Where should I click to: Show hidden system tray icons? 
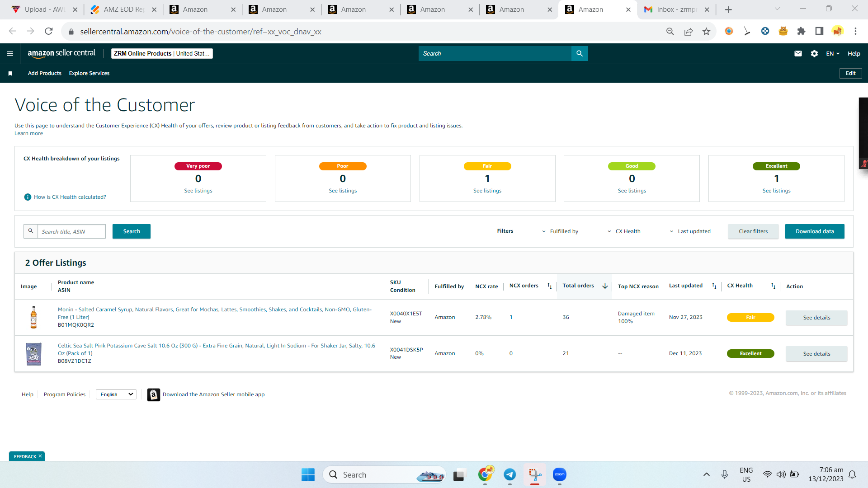click(706, 474)
